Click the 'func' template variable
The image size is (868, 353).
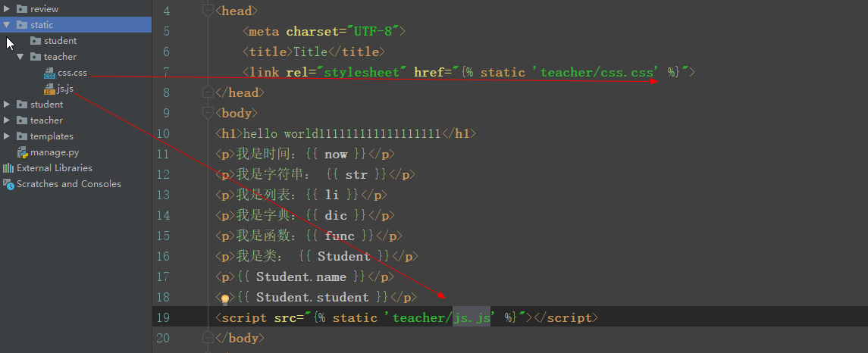tap(340, 236)
